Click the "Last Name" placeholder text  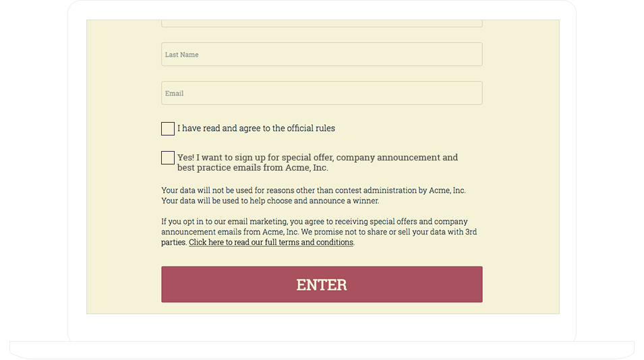[182, 55]
